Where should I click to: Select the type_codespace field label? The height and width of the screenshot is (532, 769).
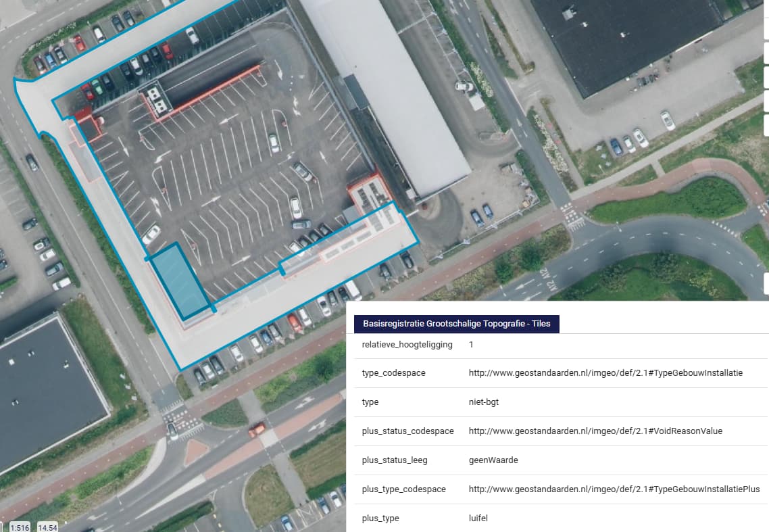(393, 373)
